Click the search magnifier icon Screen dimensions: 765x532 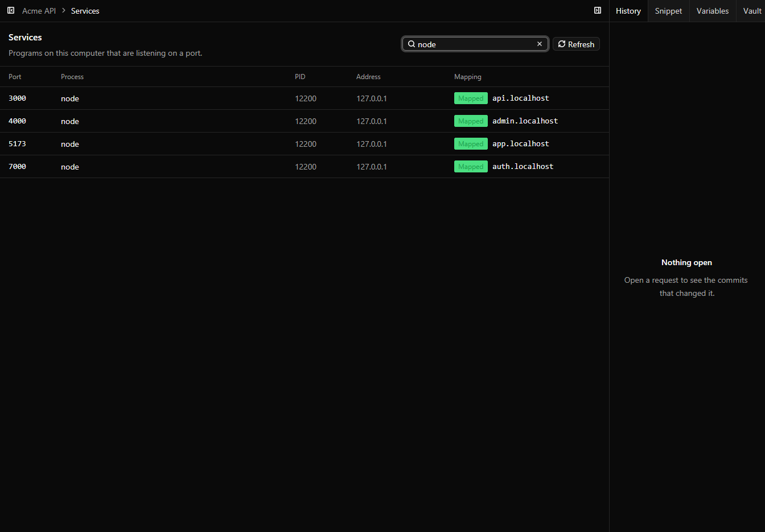click(412, 44)
